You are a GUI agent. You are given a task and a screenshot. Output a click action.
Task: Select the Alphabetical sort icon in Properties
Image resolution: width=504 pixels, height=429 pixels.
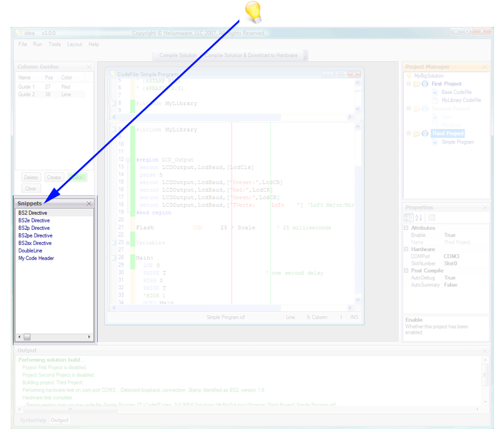[418, 217]
